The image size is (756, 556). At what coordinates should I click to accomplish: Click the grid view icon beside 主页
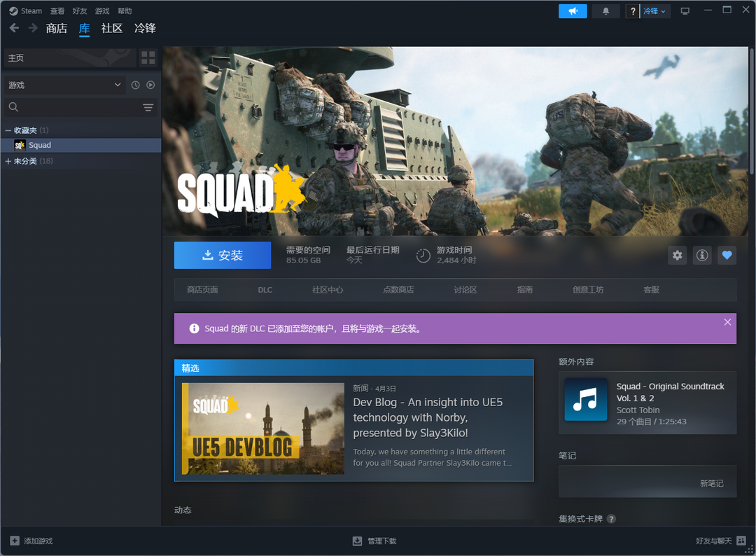point(148,57)
